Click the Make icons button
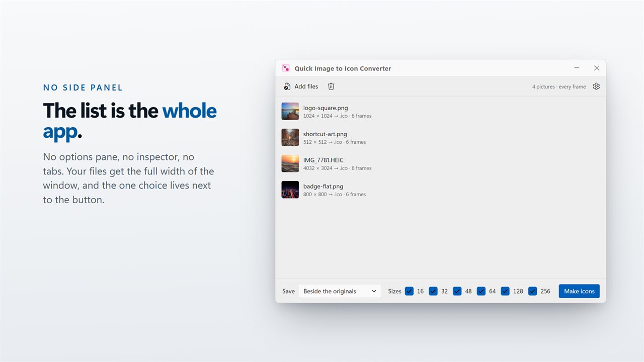Viewport: 644px width, 362px height. (579, 291)
